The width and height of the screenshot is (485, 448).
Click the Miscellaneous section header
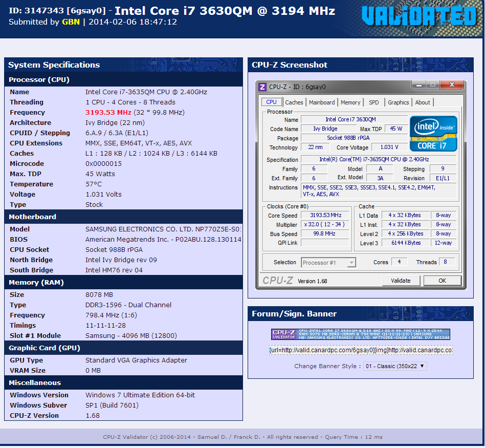click(123, 382)
